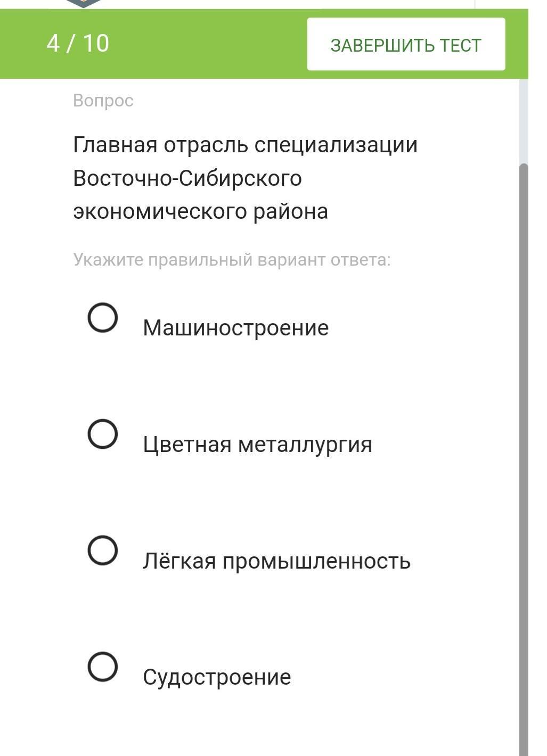Pick the Судостроение radio button
Viewport: 547px width, 756px height.
tap(103, 667)
